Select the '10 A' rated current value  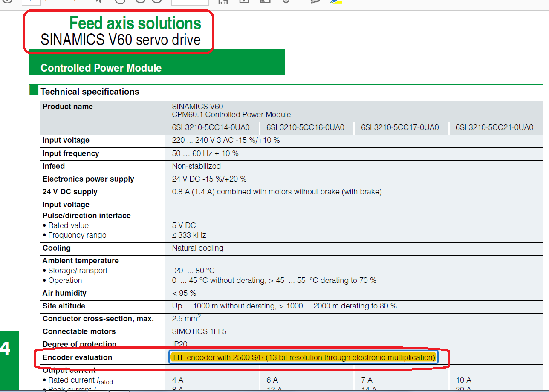tap(464, 380)
